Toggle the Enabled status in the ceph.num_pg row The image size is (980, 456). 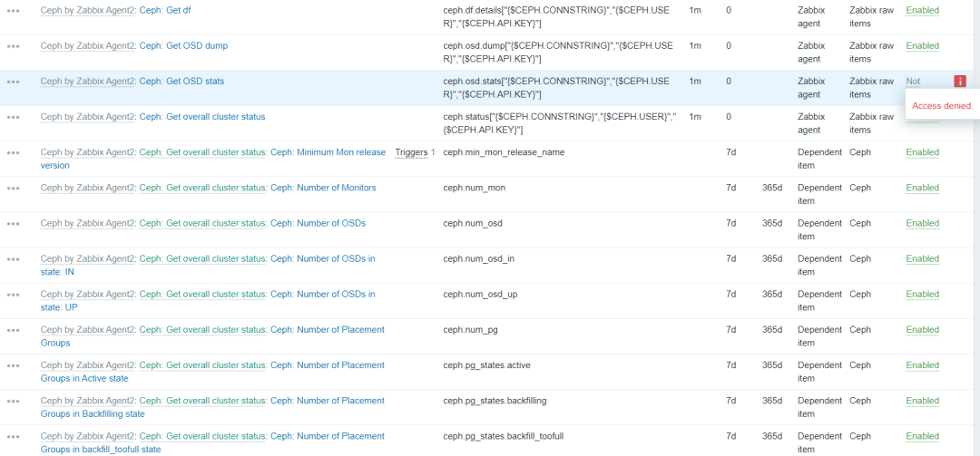tap(923, 330)
